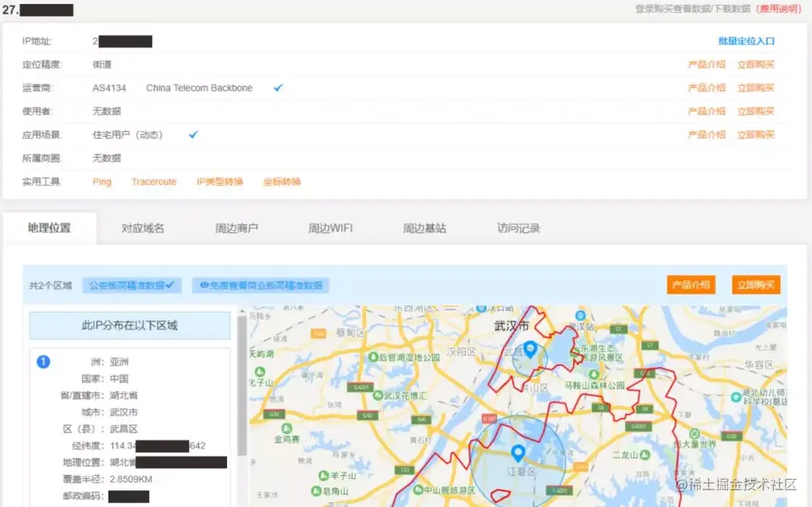812x507 pixels.
Task: Click 立即购买 in the 使用者 row
Action: click(756, 111)
